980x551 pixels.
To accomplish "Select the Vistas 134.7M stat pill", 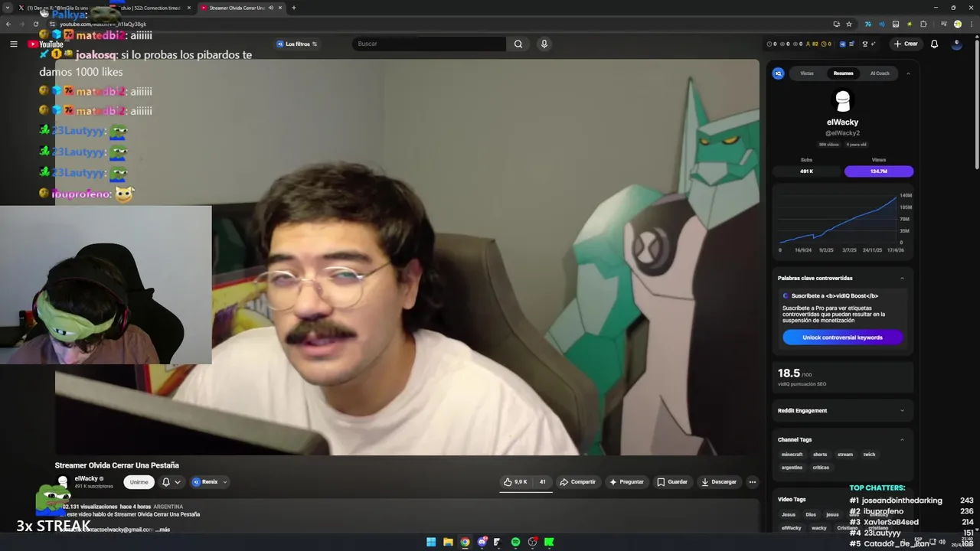I will pyautogui.click(x=879, y=171).
